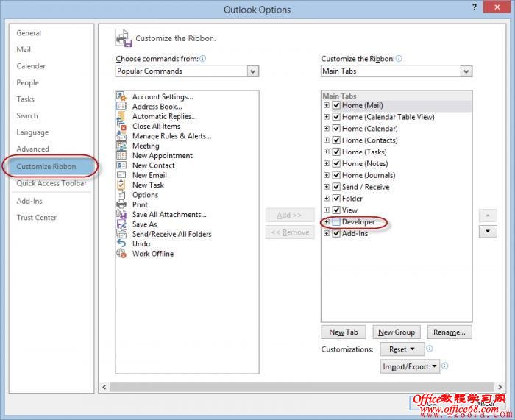Click the help question mark icon
The width and height of the screenshot is (515, 420).
point(475,7)
